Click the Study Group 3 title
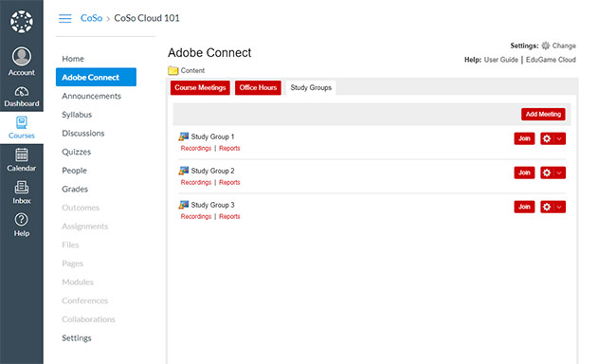The width and height of the screenshot is (616, 364). 212,205
